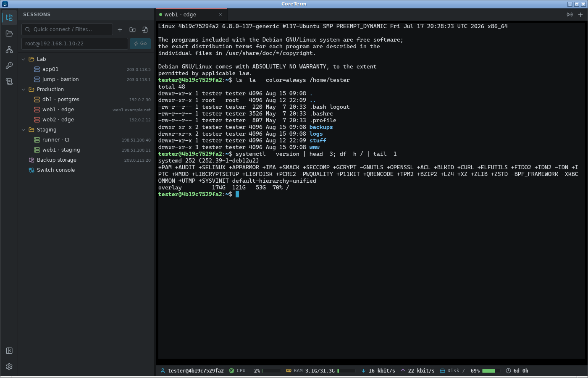
Task: Open the jump · bastion session
Action: (86, 79)
